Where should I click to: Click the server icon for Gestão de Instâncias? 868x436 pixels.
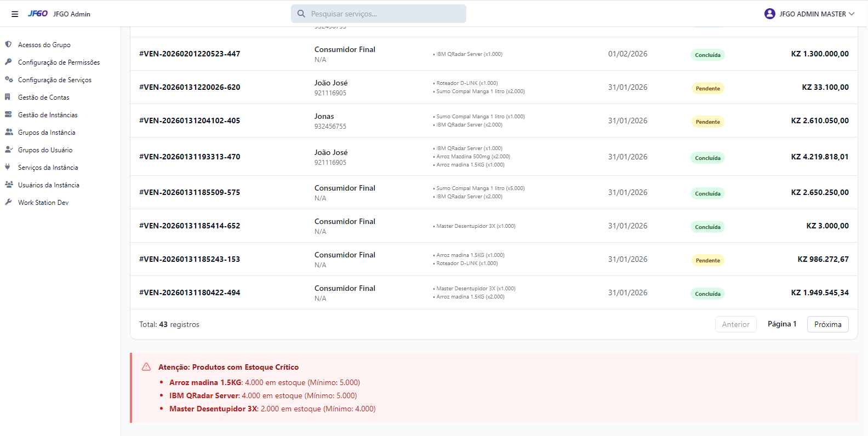coord(8,114)
